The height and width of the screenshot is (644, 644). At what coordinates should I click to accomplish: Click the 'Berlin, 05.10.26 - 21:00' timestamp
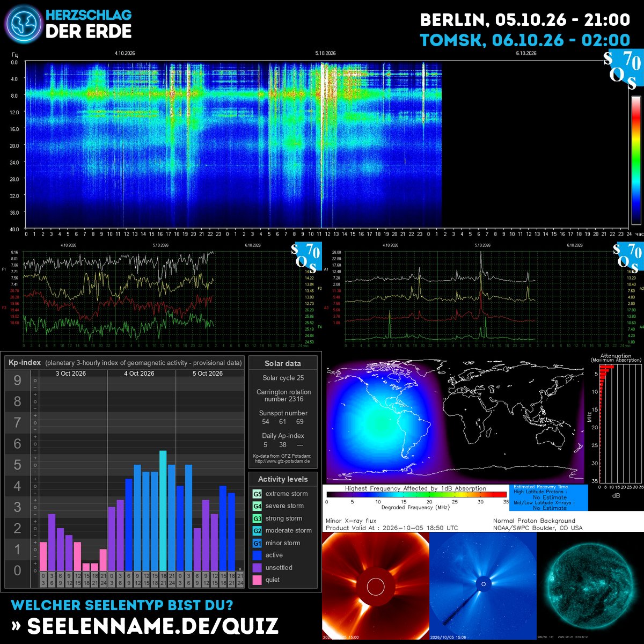click(525, 20)
